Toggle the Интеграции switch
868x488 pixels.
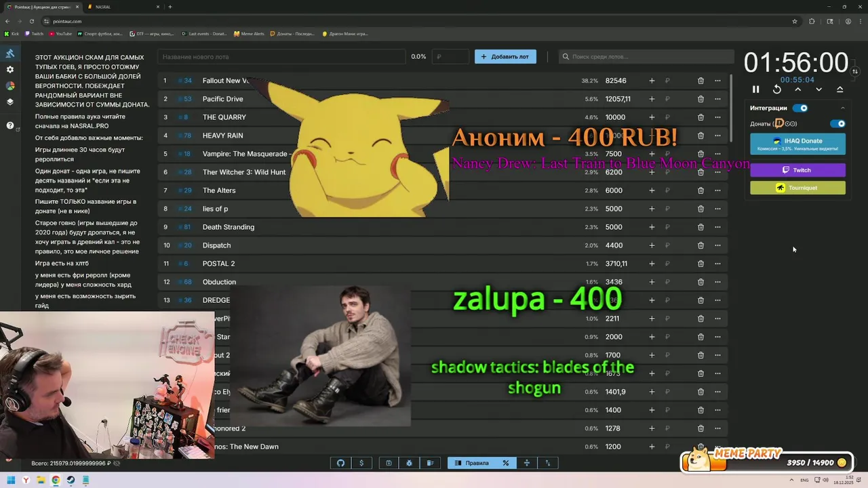click(x=801, y=108)
